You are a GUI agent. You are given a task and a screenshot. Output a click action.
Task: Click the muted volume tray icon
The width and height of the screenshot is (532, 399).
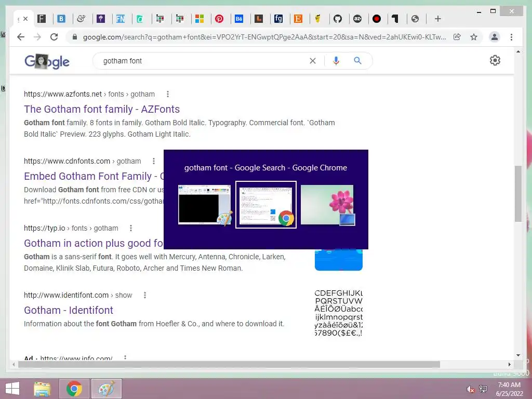point(470,389)
